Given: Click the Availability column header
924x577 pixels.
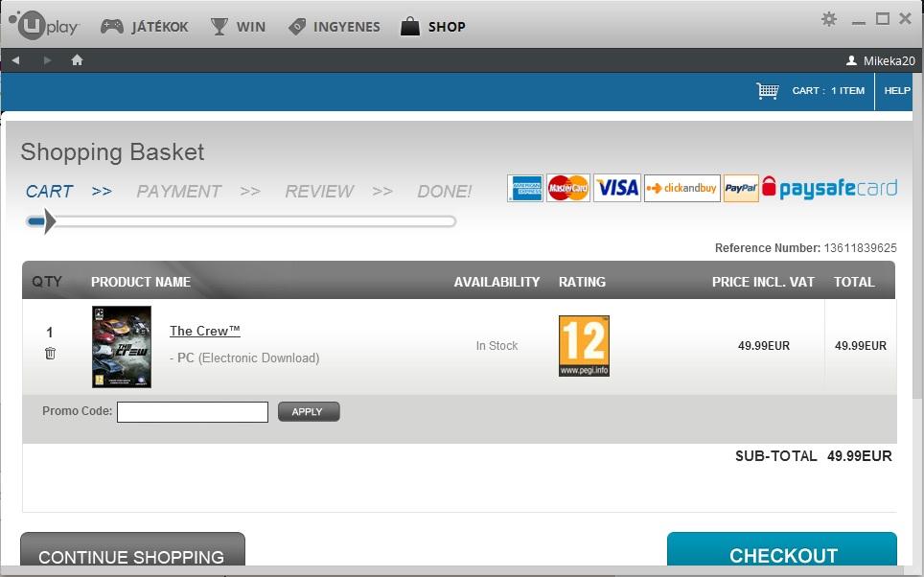Looking at the screenshot, I should [x=497, y=282].
